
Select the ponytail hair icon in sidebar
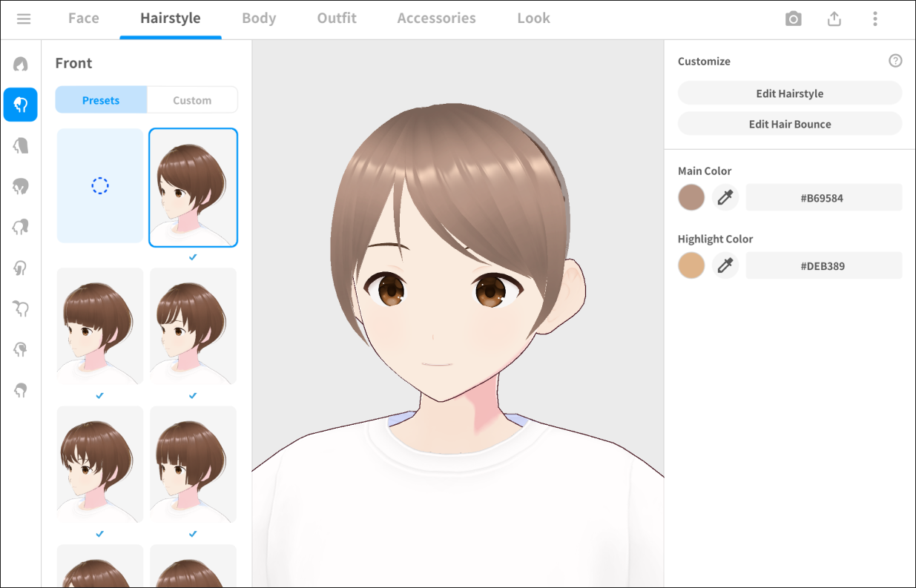coord(21,227)
